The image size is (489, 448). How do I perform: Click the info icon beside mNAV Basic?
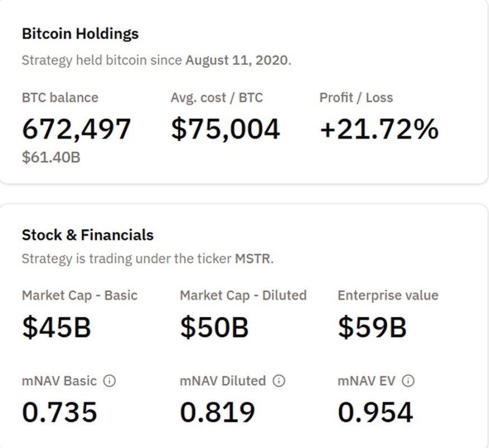pos(110,381)
